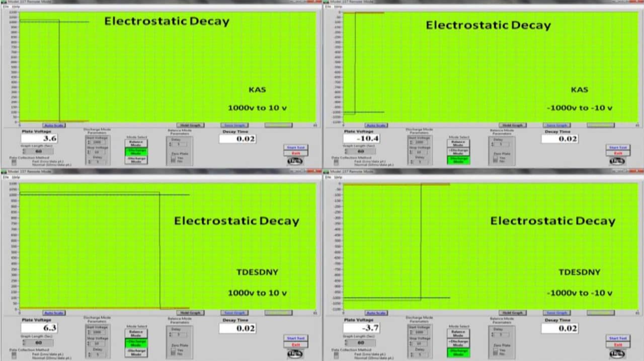Select +Discharge Mode in the 3.6 plate voltage window
This screenshot has width=644, height=361.
(136, 152)
